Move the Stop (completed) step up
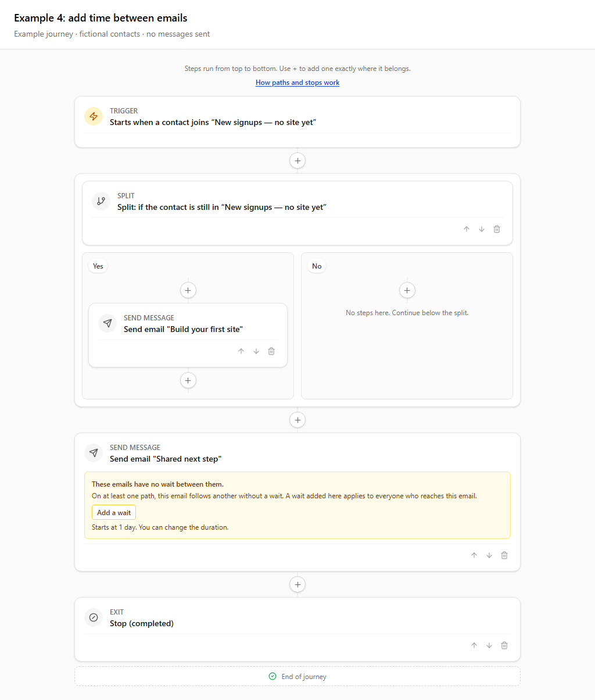 474,645
